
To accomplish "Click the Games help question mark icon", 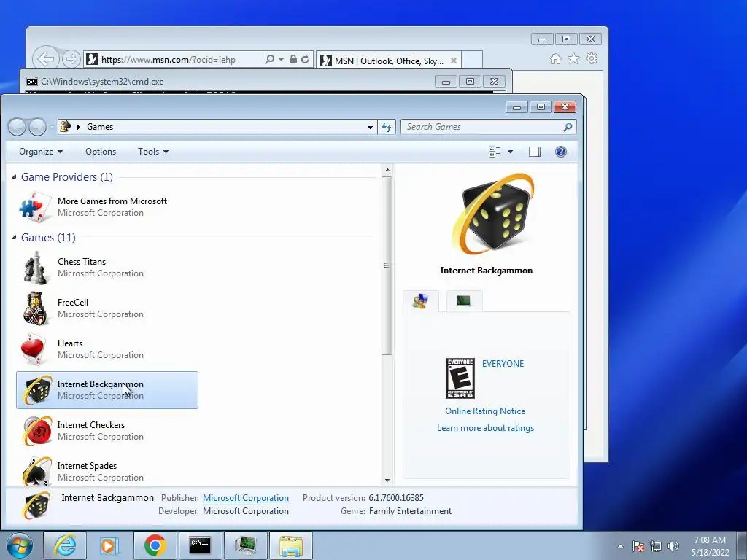I will click(561, 152).
